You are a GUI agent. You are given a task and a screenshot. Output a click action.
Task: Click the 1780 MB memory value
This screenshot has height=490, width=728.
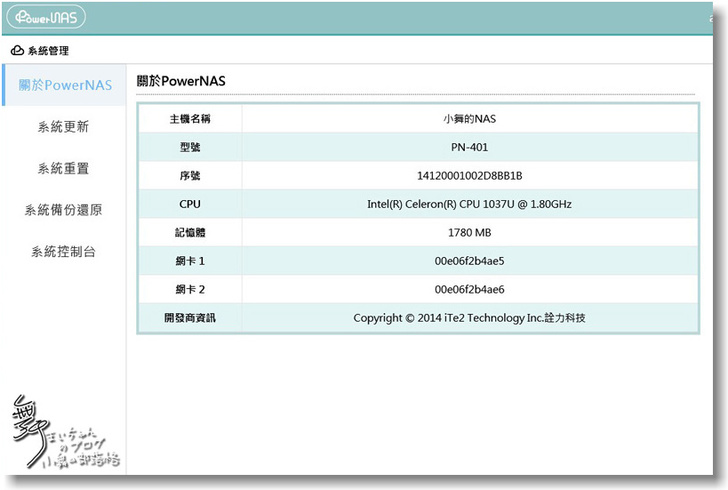tap(469, 233)
